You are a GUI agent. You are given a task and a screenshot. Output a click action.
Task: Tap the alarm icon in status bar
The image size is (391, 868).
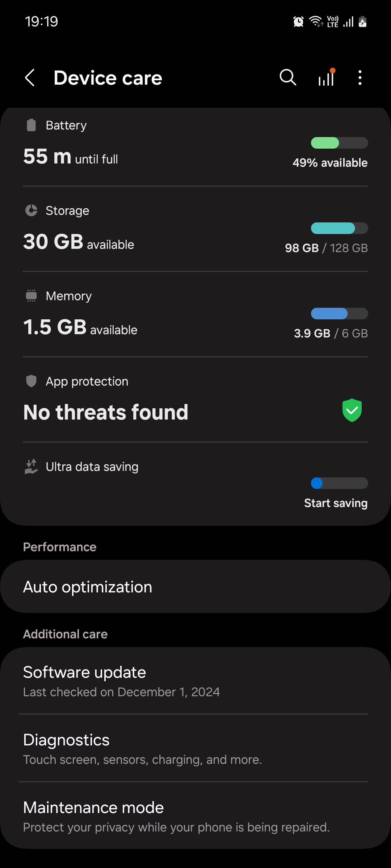click(298, 22)
